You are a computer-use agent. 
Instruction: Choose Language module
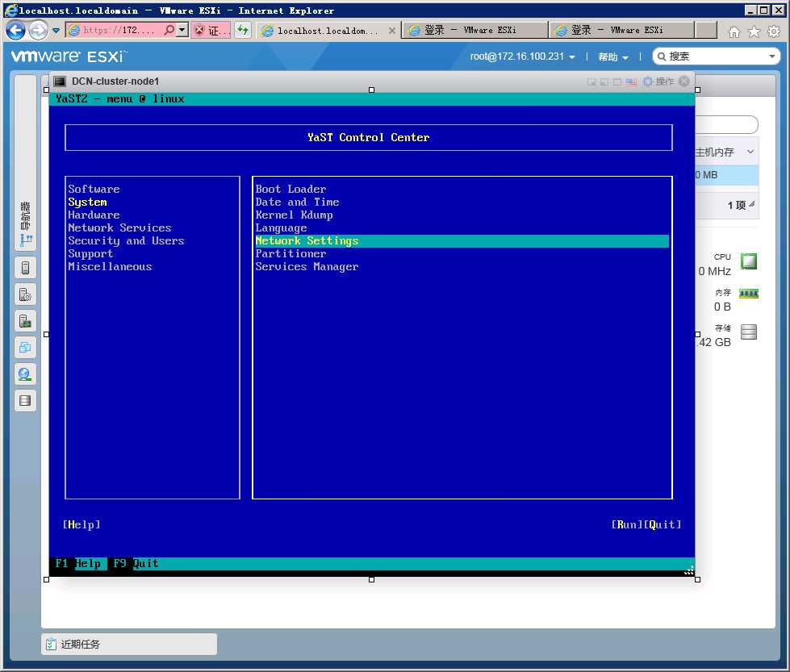(281, 227)
